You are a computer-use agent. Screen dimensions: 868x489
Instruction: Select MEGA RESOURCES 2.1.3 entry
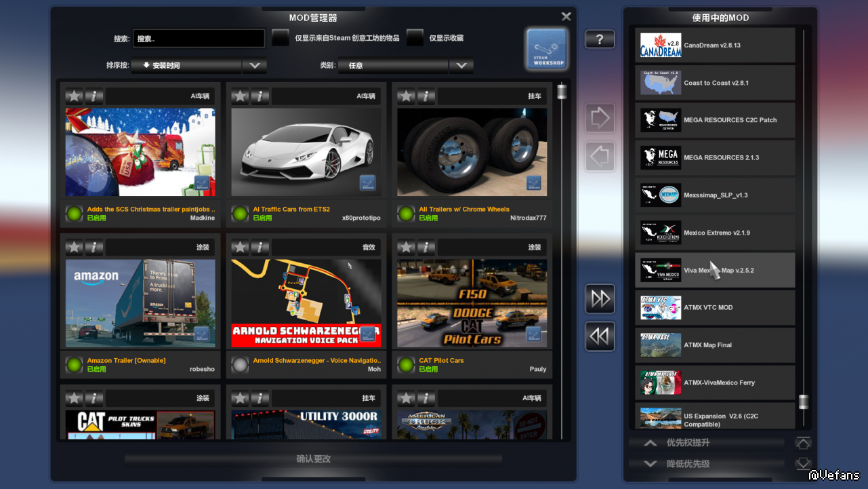(x=715, y=157)
